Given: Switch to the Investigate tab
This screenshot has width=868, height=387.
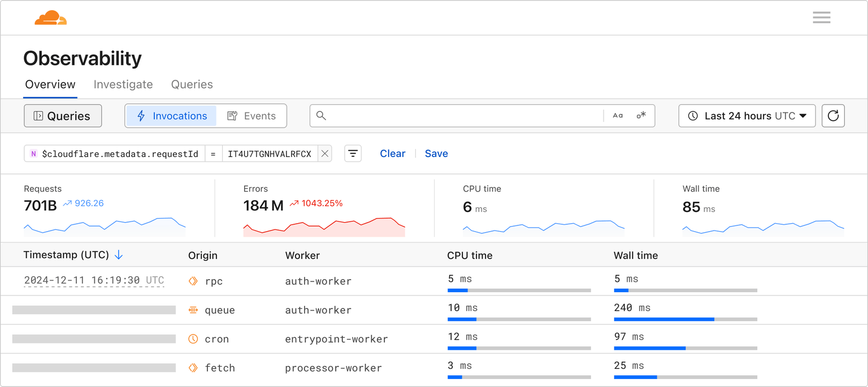Looking at the screenshot, I should 123,84.
